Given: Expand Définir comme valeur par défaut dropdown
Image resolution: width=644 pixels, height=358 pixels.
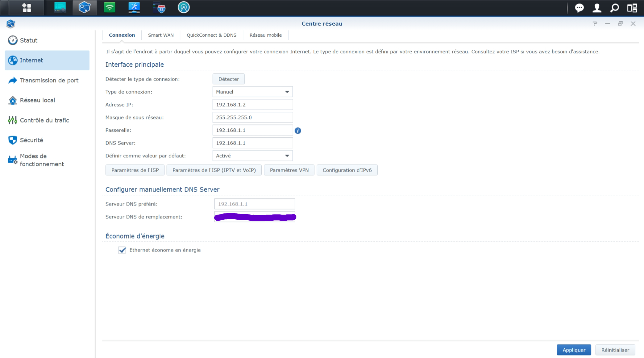Looking at the screenshot, I should coord(252,156).
